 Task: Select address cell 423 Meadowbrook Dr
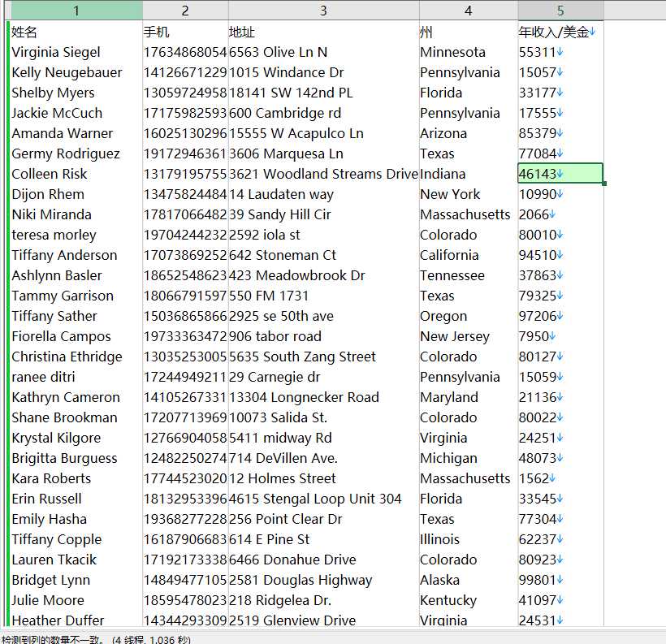[x=323, y=275]
